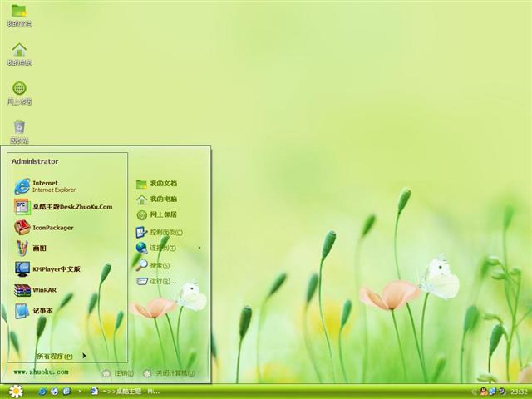Click Administrator user name header
This screenshot has height=399, width=532.
[35, 161]
